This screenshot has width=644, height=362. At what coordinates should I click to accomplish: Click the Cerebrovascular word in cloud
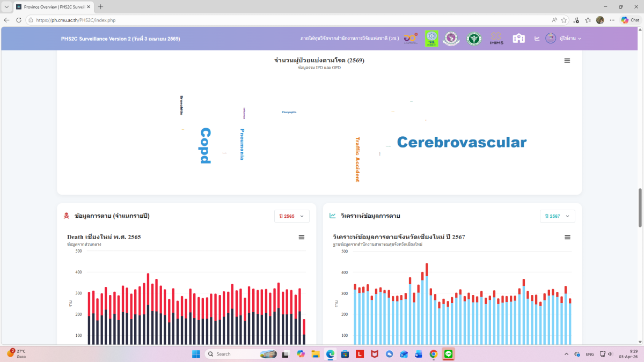tap(462, 143)
